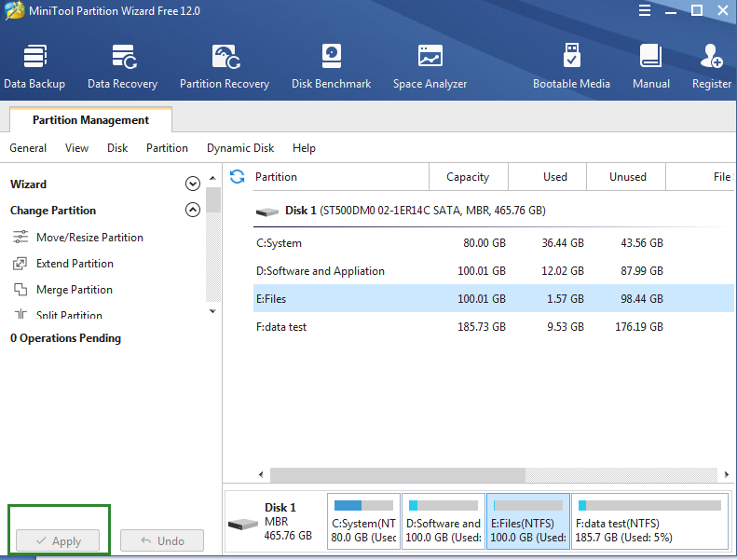
Task: Open the View menu
Action: (x=76, y=148)
